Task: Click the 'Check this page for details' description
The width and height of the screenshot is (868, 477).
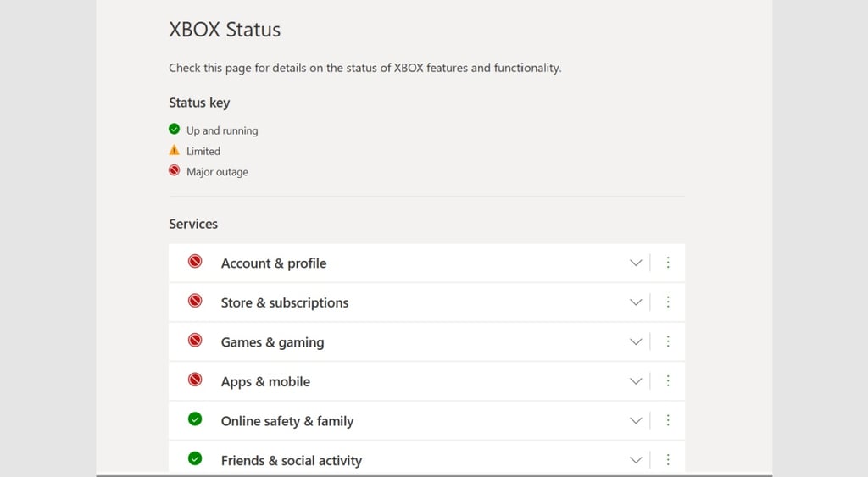Action: [364, 68]
